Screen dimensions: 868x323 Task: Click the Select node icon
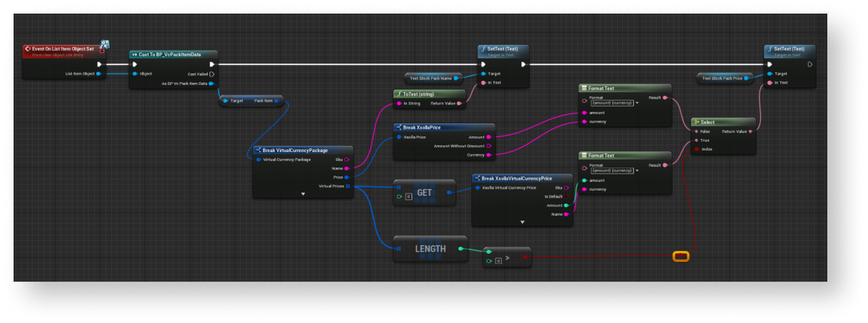tap(696, 122)
